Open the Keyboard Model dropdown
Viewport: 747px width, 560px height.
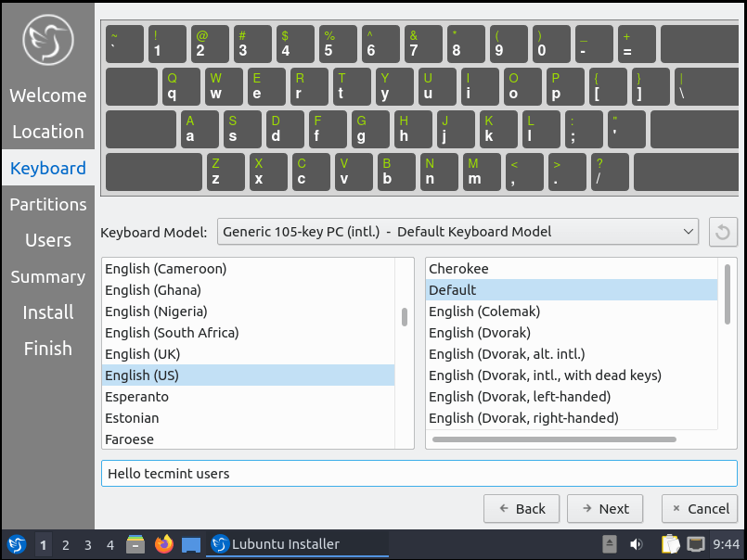tap(457, 232)
